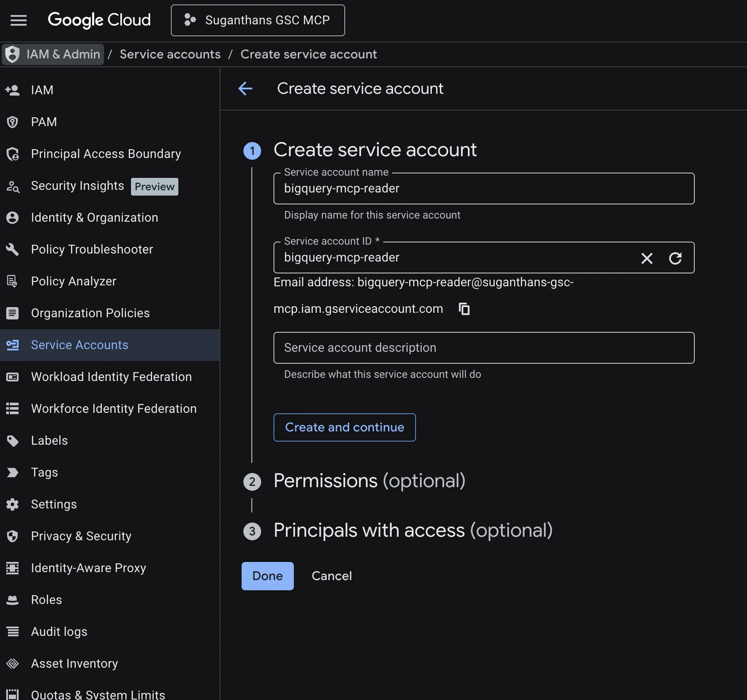The image size is (747, 700).
Task: Regenerate the Service account ID
Action: [675, 258]
